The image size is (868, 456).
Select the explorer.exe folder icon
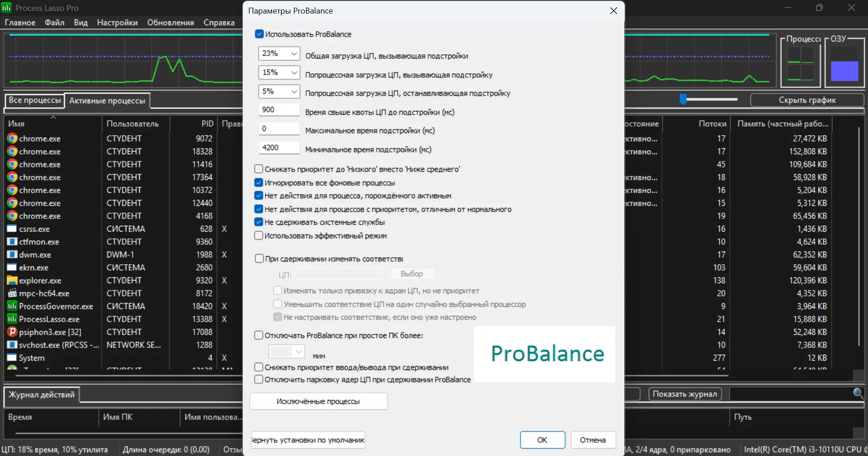tap(12, 280)
